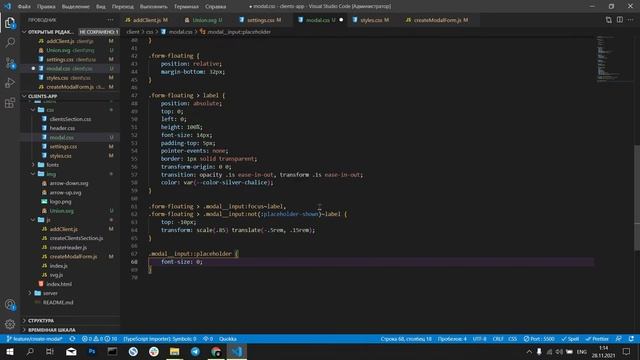Open notifications bell in status bar
This screenshot has width=640, height=360.
631,339
